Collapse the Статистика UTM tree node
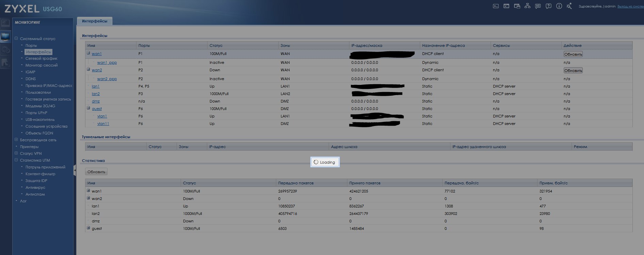Image resolution: width=644 pixels, height=255 pixels. [16, 160]
